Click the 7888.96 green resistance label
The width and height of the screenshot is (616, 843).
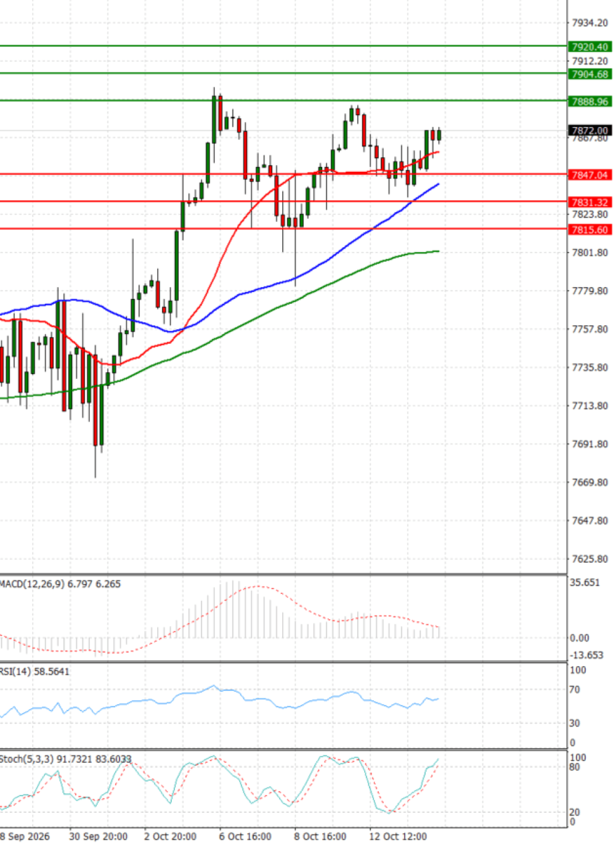(590, 101)
